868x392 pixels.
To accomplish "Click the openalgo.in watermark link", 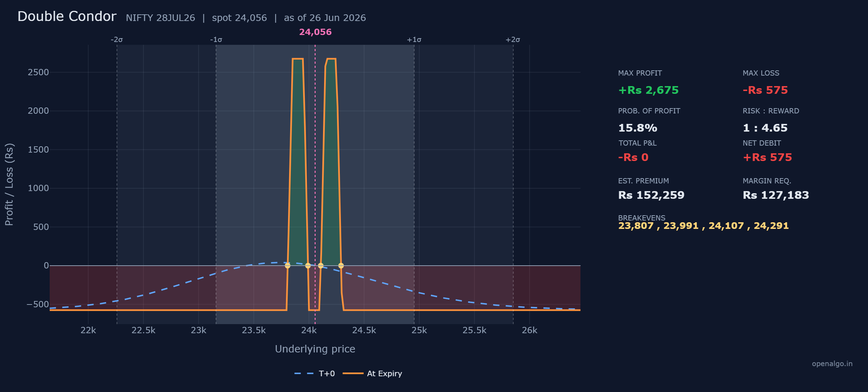I will coord(832,364).
